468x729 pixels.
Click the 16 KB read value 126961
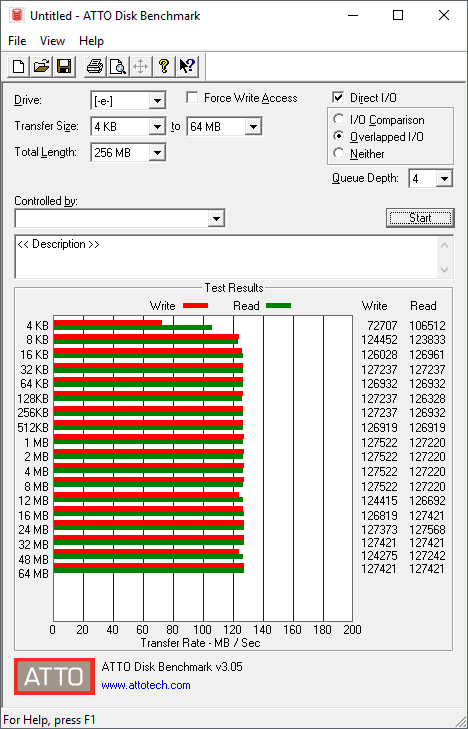point(427,355)
